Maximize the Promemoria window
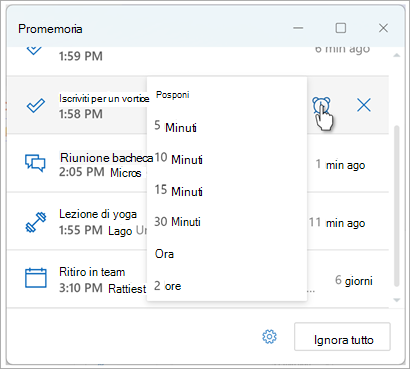 (340, 28)
